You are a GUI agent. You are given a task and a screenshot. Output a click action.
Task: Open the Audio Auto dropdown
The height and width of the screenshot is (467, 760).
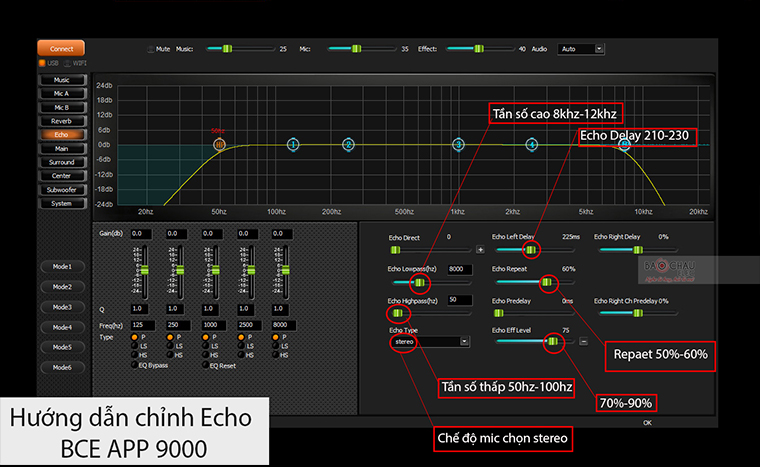point(581,49)
